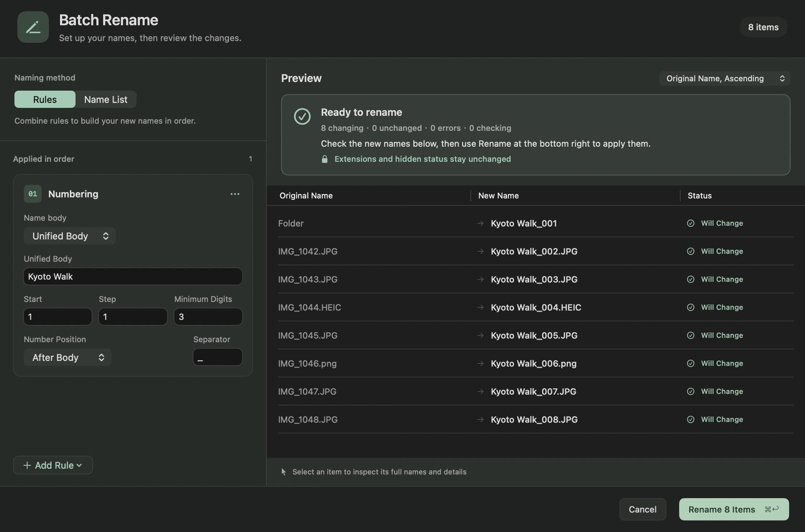Click new name Kyoto Walk_005.JPG
Image resolution: width=805 pixels, height=532 pixels.
click(x=534, y=335)
